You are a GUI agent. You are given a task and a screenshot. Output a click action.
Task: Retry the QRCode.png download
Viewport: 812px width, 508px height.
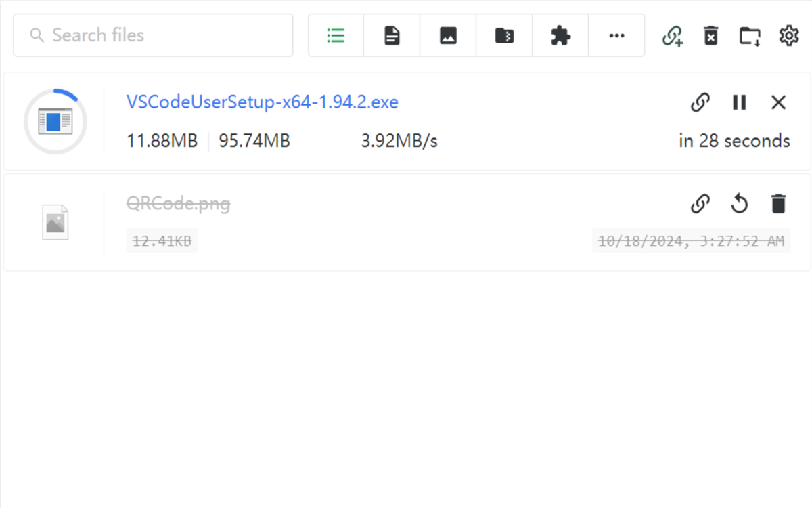[740, 203]
